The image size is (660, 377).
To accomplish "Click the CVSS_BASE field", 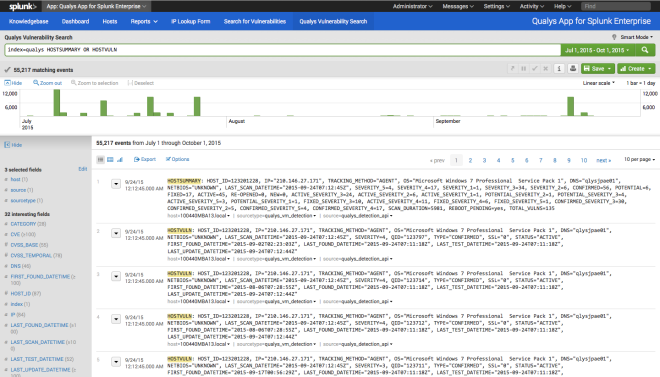I will click(x=24, y=245).
